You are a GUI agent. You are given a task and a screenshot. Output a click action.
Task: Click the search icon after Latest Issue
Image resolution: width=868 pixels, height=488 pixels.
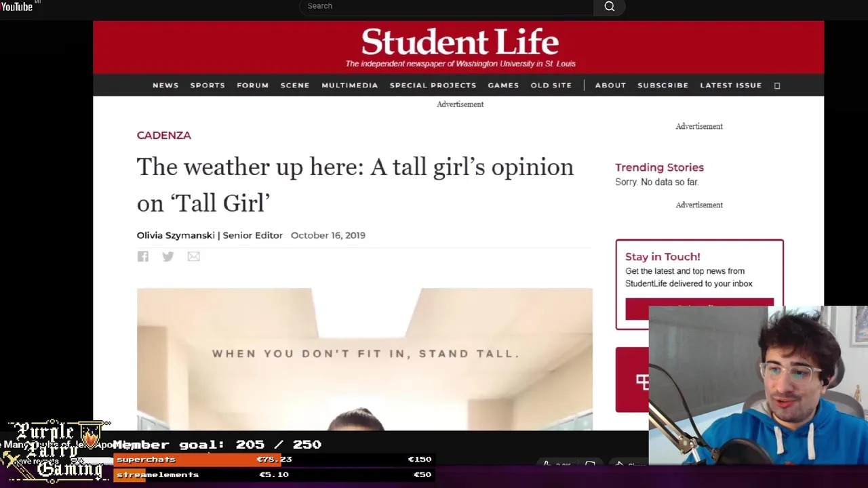coord(777,85)
